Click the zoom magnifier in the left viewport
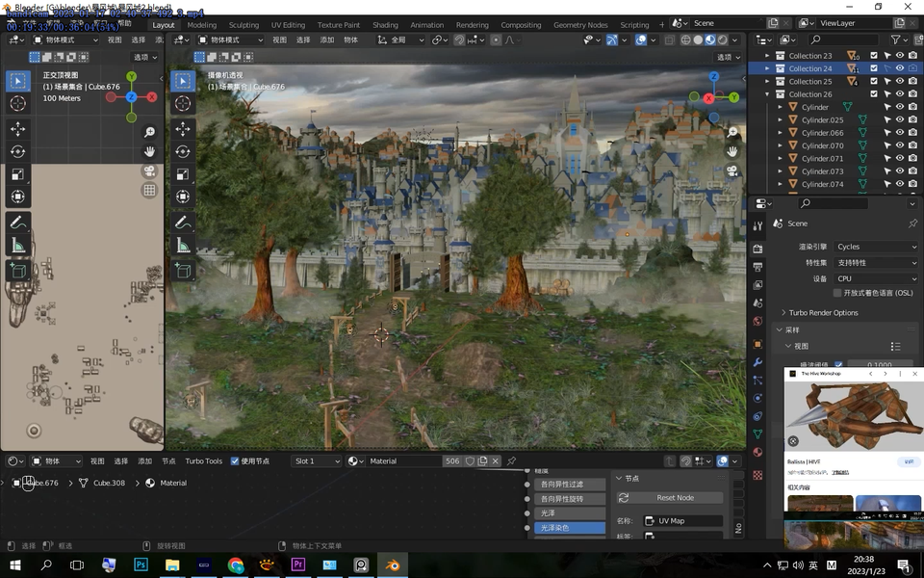Screen dimensions: 924x578 (x=149, y=132)
